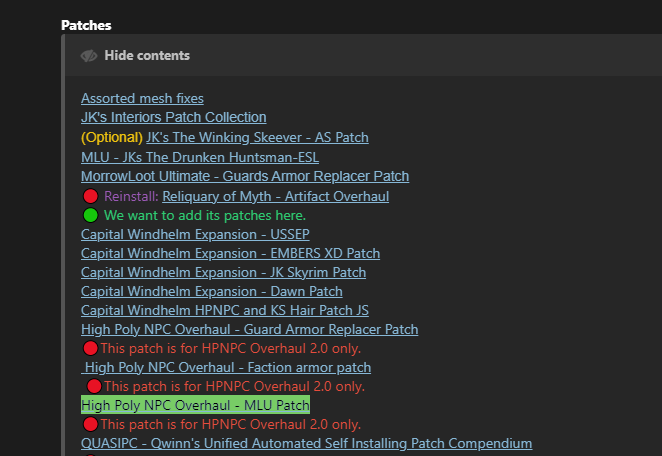662x456 pixels.
Task: Open Capital Windhelm Expansion - Dawn Patch
Action: (x=212, y=291)
